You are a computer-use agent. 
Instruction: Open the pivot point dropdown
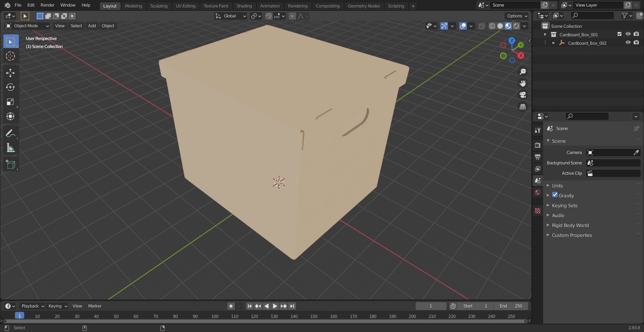click(256, 16)
